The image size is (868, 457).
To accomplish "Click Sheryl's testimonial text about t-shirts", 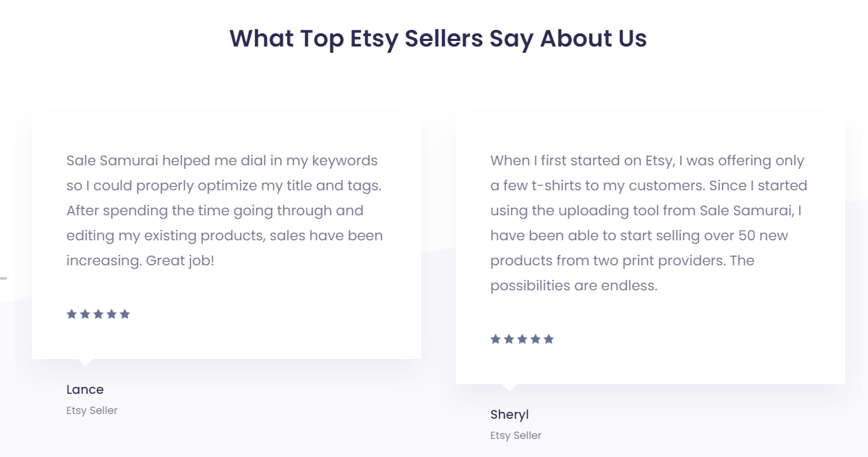I will pos(648,223).
